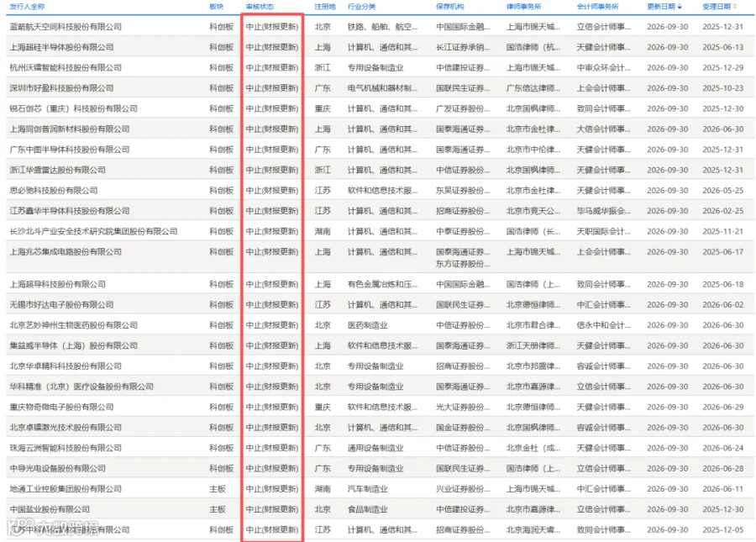Open 杭州沃镭智能科技股份有限公司 entry
The width and height of the screenshot is (756, 542).
tap(66, 68)
